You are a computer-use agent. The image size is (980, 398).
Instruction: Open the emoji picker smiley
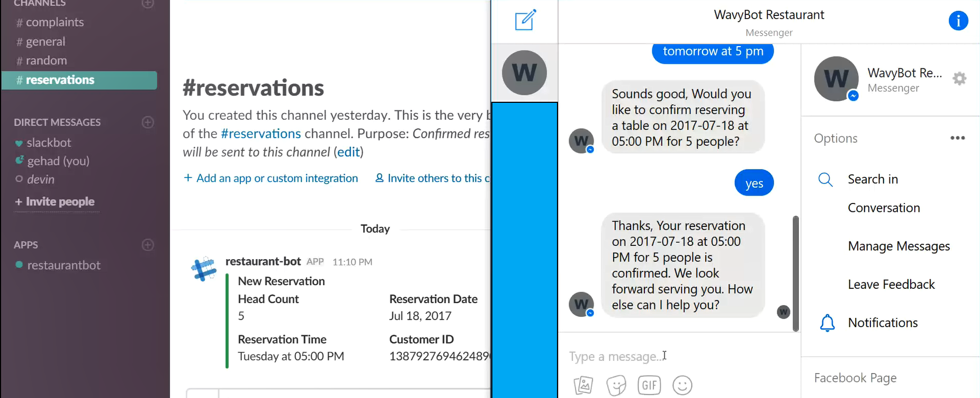682,385
